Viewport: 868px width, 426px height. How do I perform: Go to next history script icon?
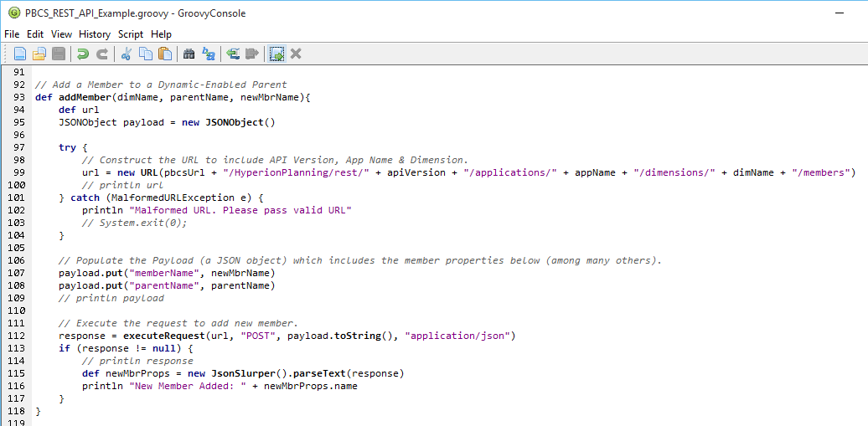(252, 54)
